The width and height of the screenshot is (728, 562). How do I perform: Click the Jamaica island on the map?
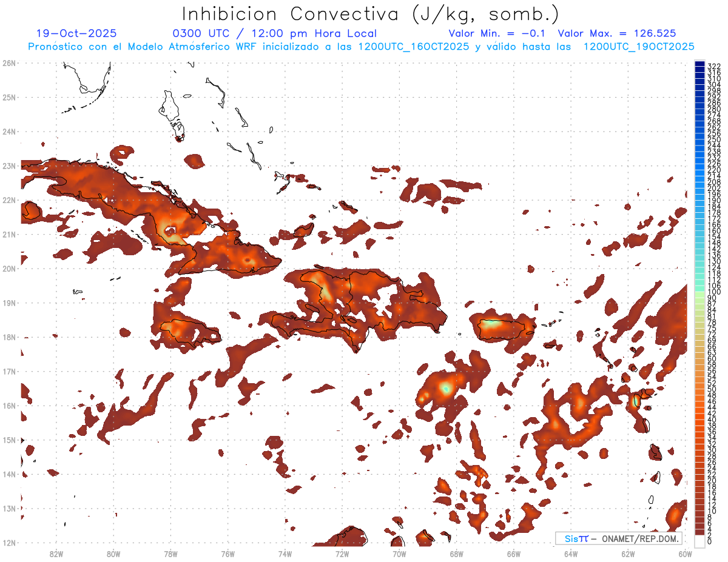point(187,333)
